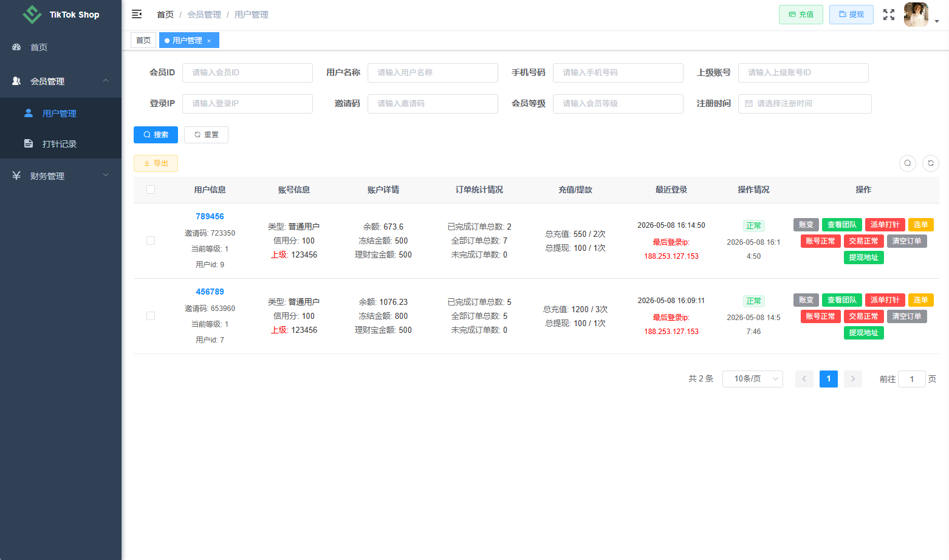This screenshot has height=560, width=949.
Task: Select all rows checkbox in header
Action: 151,190
